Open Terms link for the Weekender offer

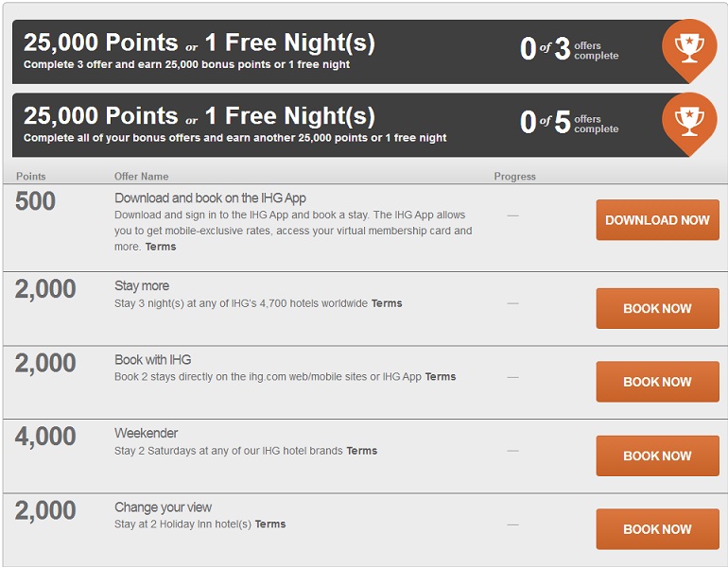362,451
